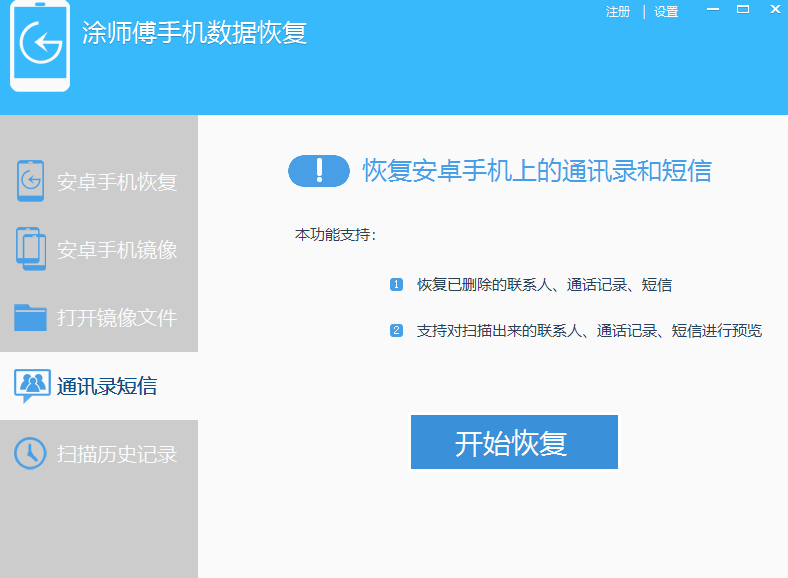
Task: Select the 通讯录短信 sidebar label
Action: [107, 386]
